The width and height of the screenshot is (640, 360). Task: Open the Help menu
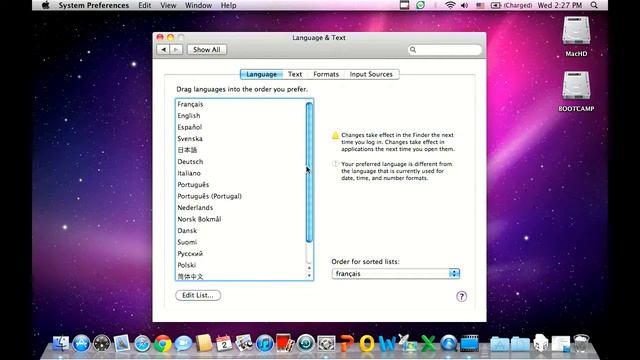click(228, 5)
